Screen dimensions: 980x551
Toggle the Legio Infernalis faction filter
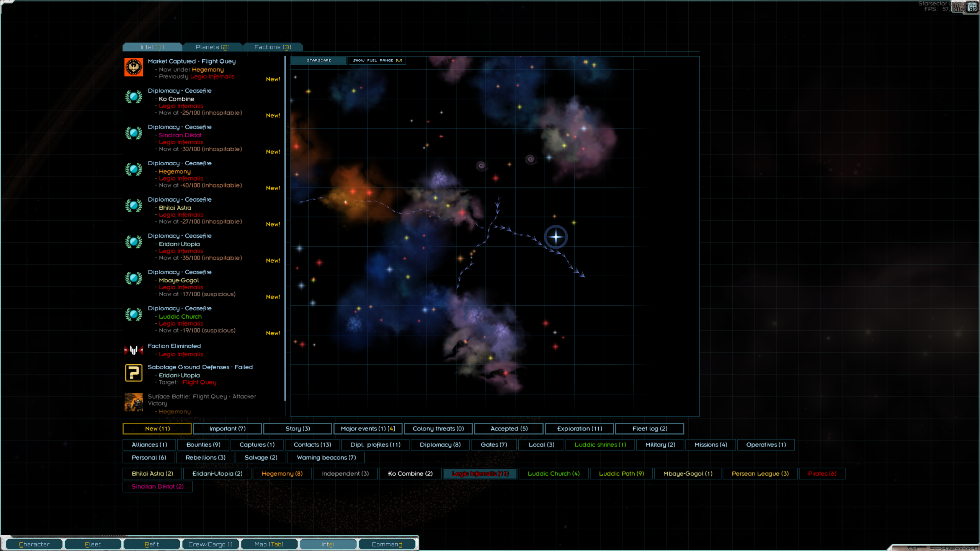tap(480, 474)
